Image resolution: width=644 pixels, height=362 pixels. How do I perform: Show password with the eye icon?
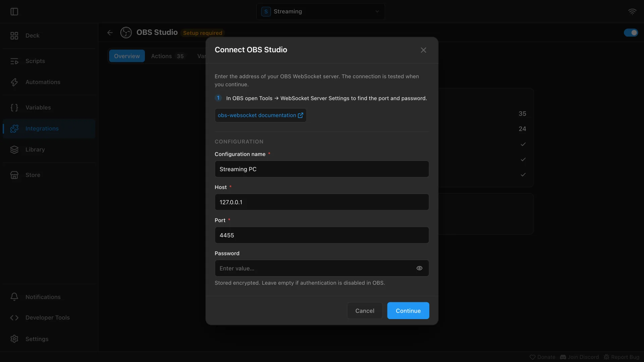click(419, 268)
